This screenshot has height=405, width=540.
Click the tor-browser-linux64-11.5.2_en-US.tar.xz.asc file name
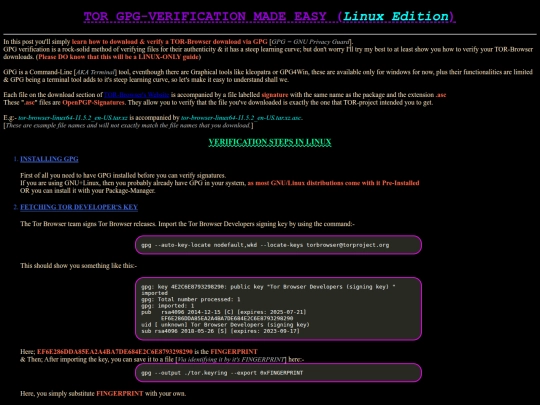pos(241,118)
